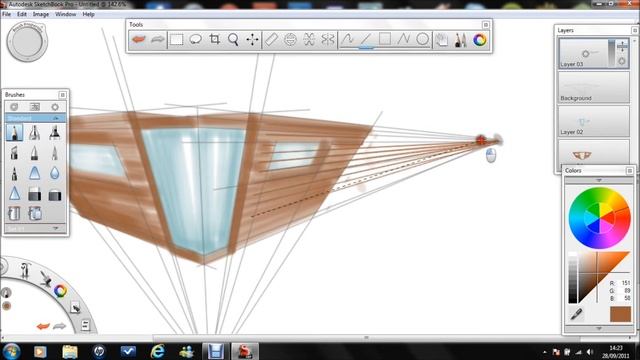Select the Marker brush in Brushes panel
Viewport: 640px width, 360px height.
click(x=55, y=133)
